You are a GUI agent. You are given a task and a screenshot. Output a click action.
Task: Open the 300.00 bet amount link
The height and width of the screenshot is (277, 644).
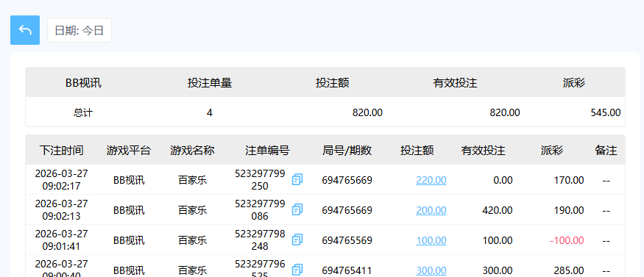point(431,270)
